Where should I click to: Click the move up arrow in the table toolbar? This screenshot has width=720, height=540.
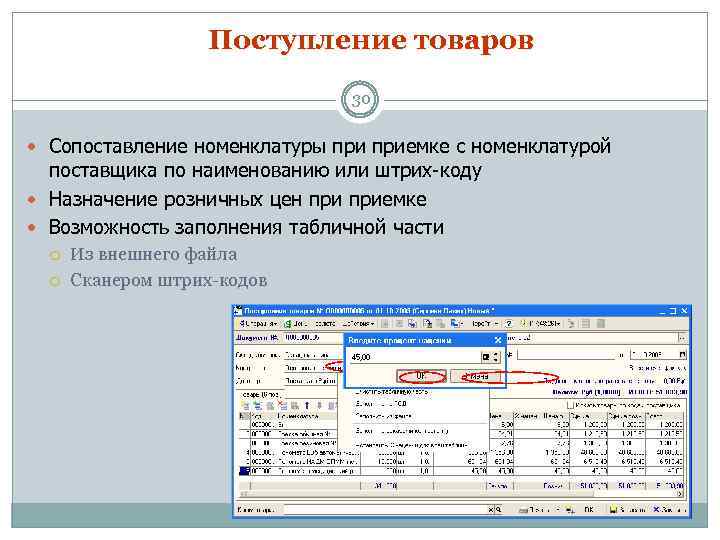[x=307, y=406]
